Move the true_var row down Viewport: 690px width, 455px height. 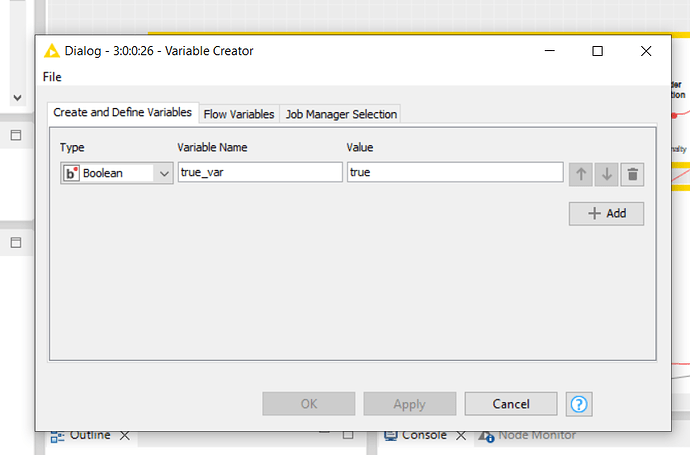606,174
